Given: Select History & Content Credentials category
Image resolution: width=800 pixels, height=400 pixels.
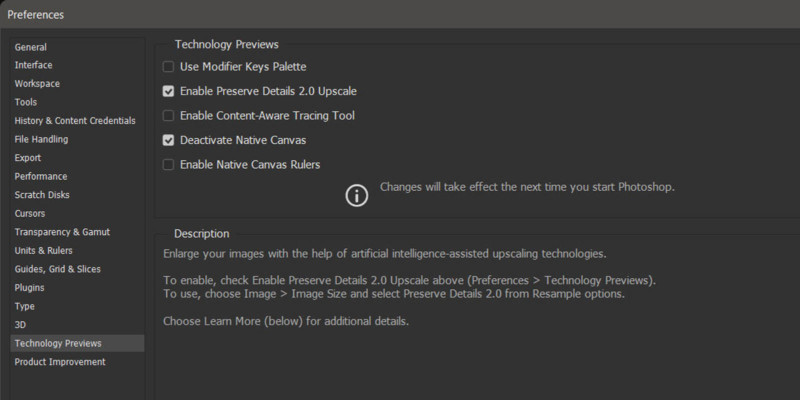Looking at the screenshot, I should point(75,121).
